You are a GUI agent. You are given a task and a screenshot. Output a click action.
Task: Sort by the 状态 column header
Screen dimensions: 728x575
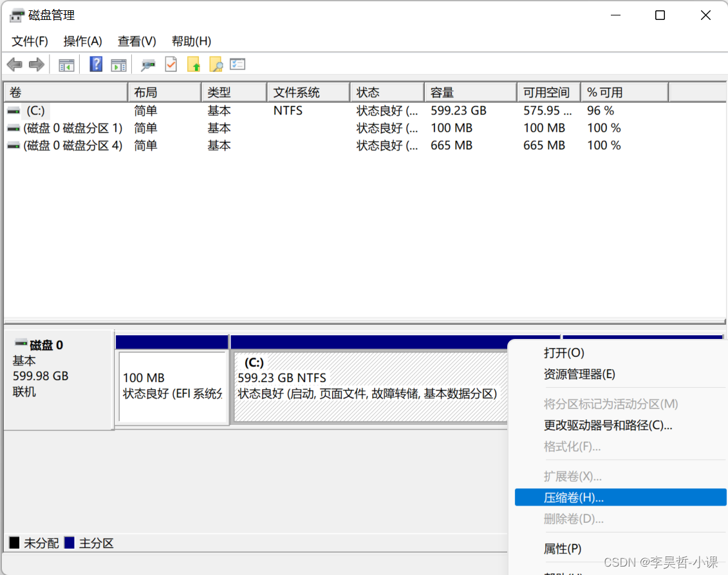click(387, 93)
